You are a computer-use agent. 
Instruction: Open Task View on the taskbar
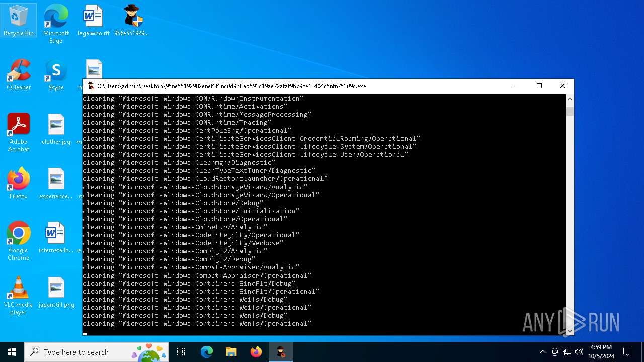pyautogui.click(x=181, y=352)
